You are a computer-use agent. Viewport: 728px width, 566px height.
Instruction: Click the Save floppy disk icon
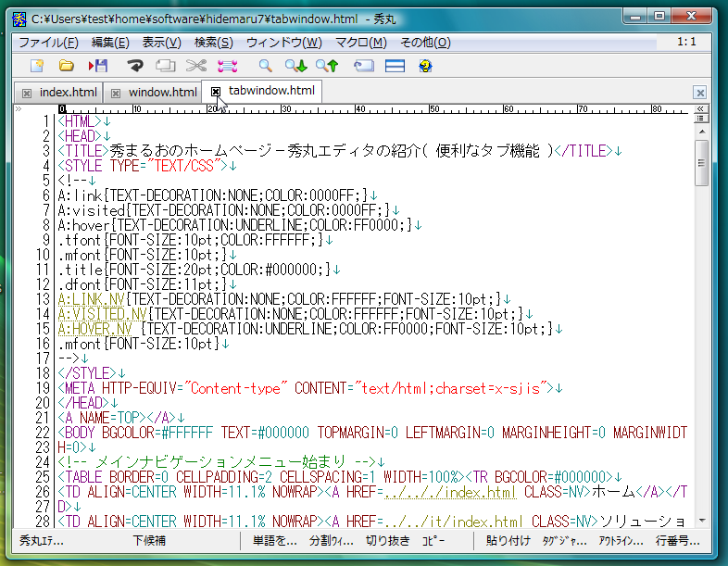click(98, 66)
